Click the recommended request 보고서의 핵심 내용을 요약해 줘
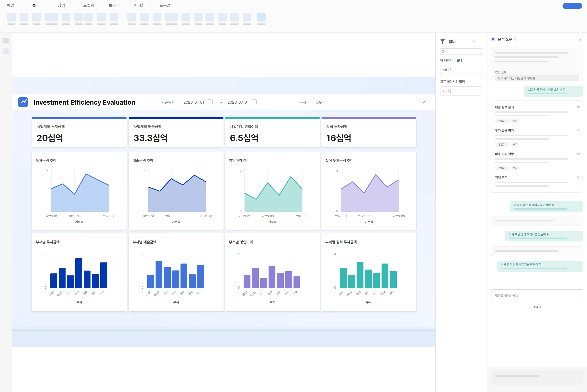587x392 pixels. [x=537, y=78]
